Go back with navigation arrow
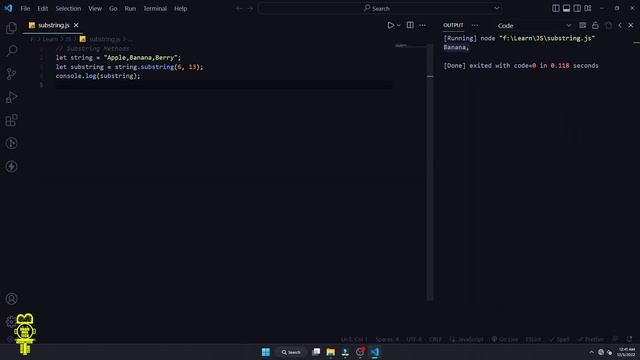The width and height of the screenshot is (640, 360). pyautogui.click(x=239, y=8)
